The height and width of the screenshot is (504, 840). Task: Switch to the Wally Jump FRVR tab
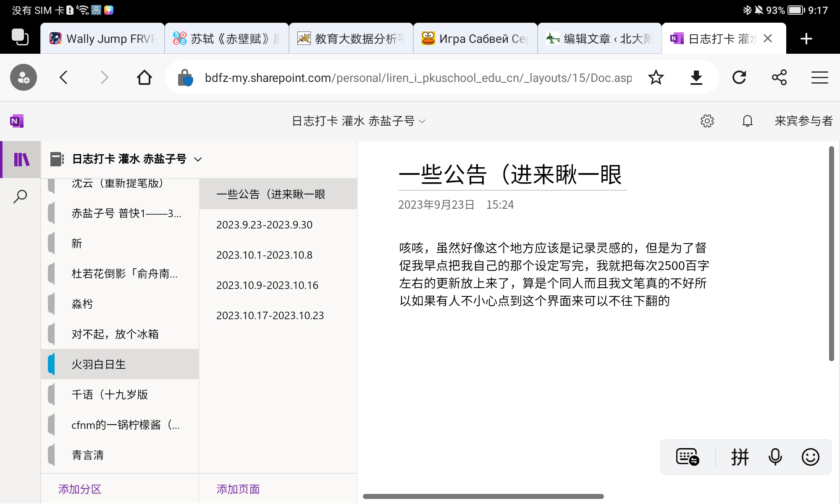102,39
